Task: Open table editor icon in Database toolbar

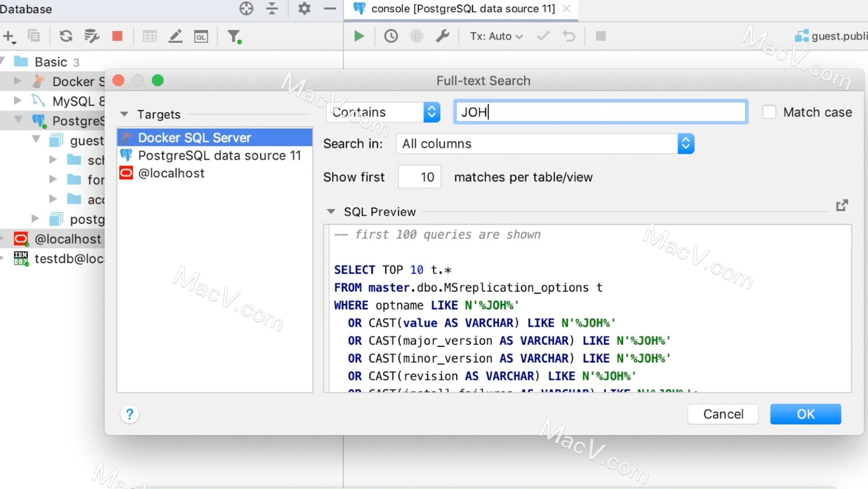Action: pos(150,36)
